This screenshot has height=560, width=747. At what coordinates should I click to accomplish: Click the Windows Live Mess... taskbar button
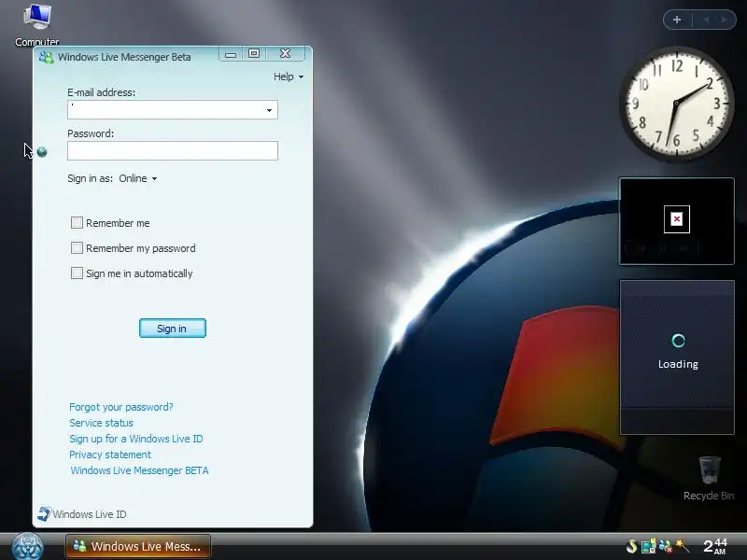[x=138, y=546]
